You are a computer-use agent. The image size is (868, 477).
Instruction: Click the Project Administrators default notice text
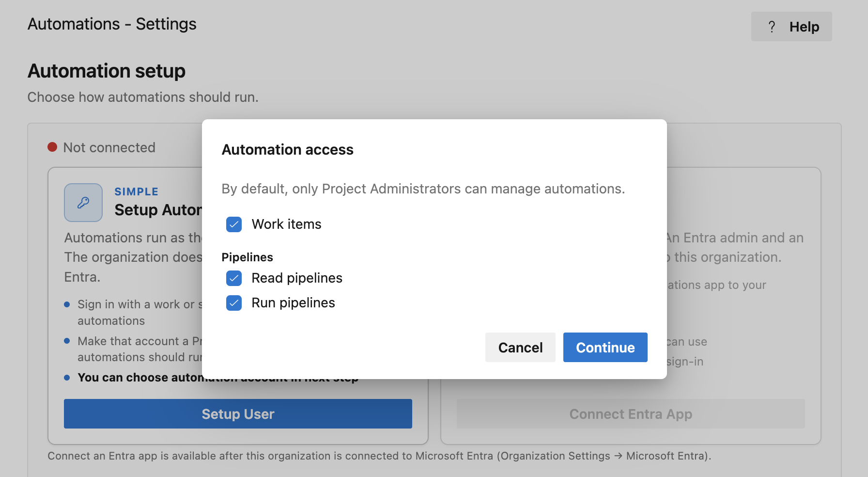(x=423, y=189)
